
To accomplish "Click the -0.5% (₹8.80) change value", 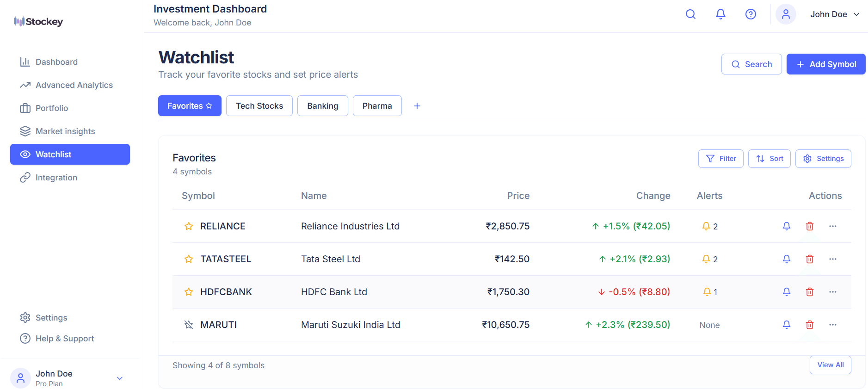I will coord(634,292).
